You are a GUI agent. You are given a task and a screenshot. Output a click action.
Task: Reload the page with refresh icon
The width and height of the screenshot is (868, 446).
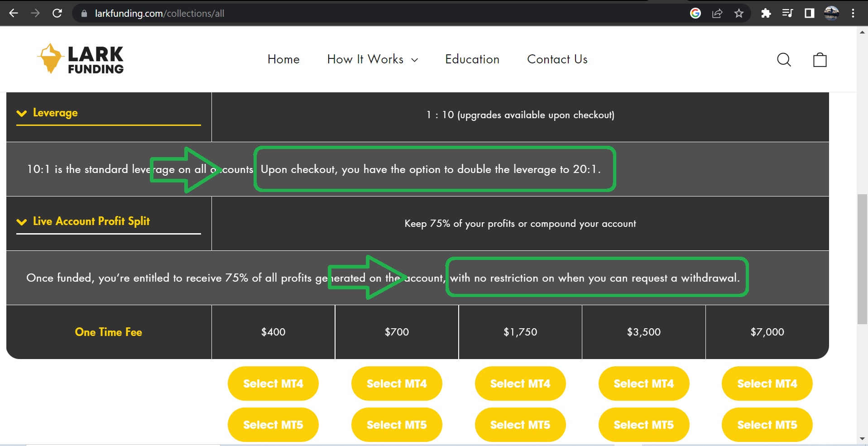(57, 13)
